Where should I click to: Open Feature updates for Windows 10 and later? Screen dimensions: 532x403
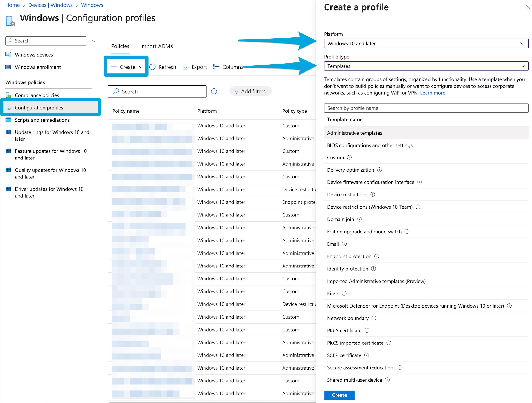[51, 154]
